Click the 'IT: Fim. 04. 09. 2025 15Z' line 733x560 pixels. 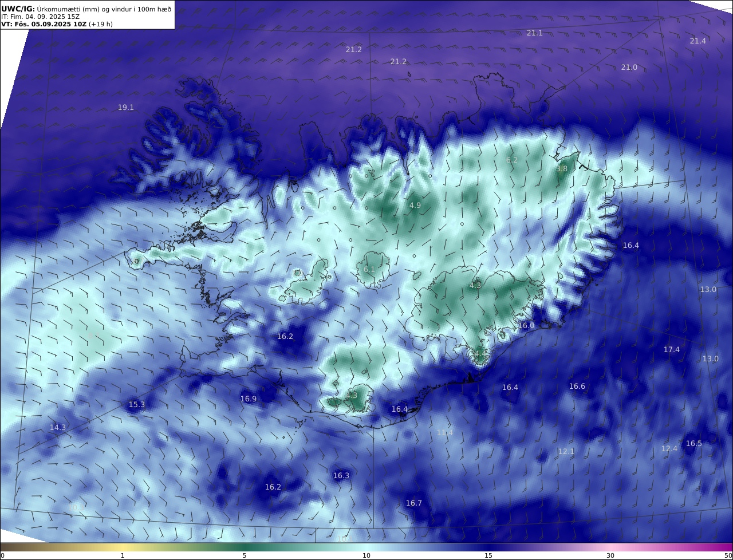pos(40,17)
